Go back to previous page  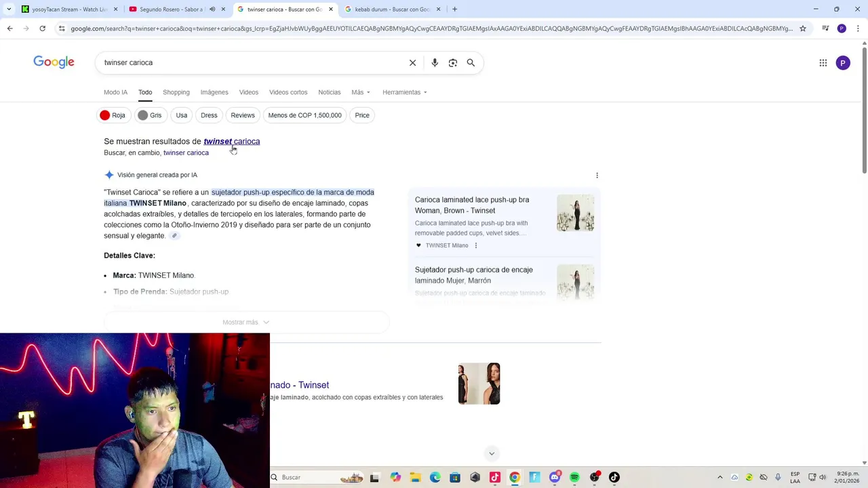[9, 28]
